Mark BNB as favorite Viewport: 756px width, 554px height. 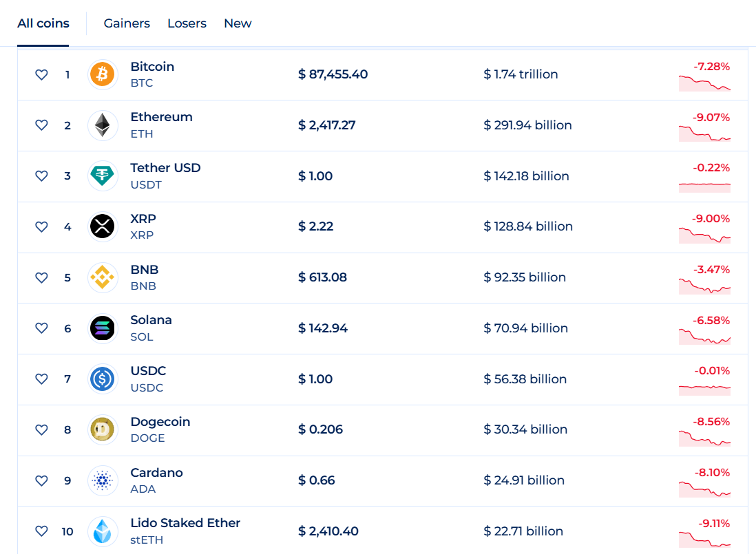point(41,277)
